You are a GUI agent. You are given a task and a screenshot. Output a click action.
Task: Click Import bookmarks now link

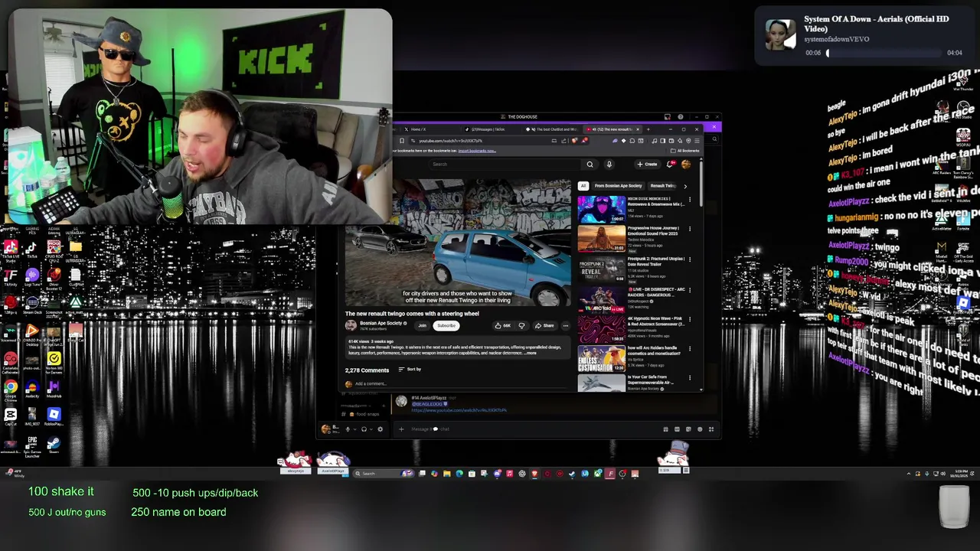tap(477, 151)
